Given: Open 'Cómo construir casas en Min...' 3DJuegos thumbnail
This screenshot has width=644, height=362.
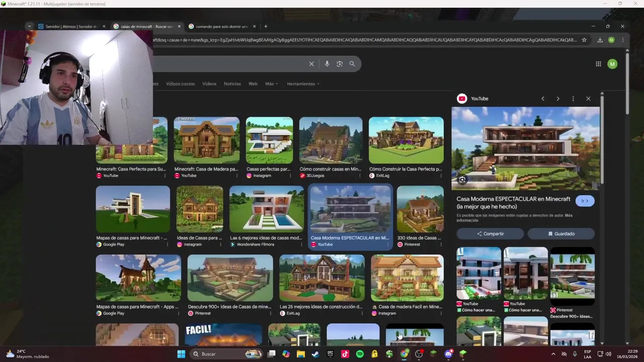Looking at the screenshot, I should pos(331,140).
